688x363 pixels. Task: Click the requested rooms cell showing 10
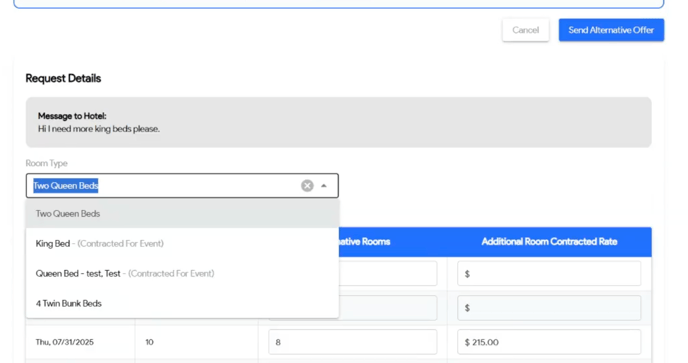[x=150, y=342]
